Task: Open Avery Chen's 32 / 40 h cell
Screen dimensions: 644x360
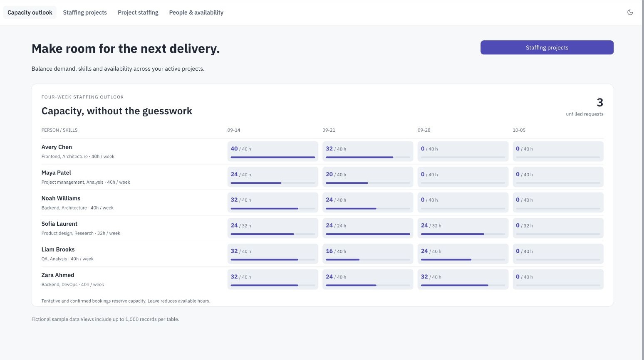Action: [x=368, y=151]
